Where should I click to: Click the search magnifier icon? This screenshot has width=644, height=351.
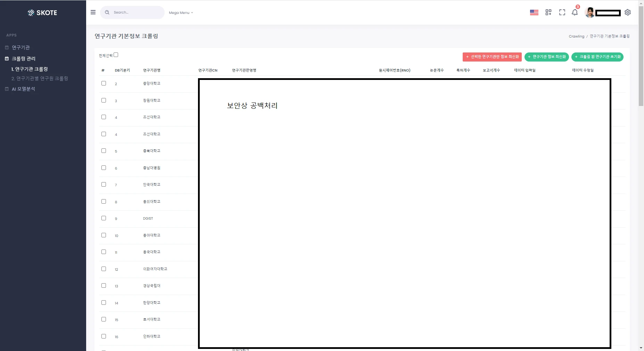tap(107, 13)
